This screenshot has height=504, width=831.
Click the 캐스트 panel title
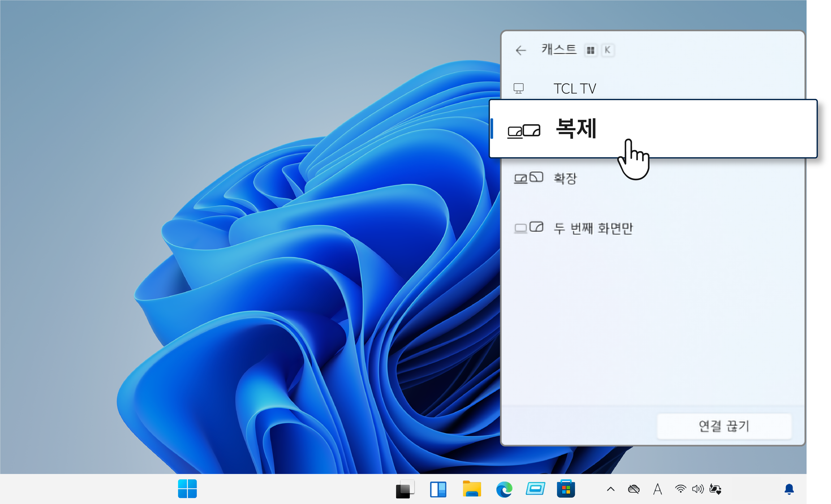point(559,50)
